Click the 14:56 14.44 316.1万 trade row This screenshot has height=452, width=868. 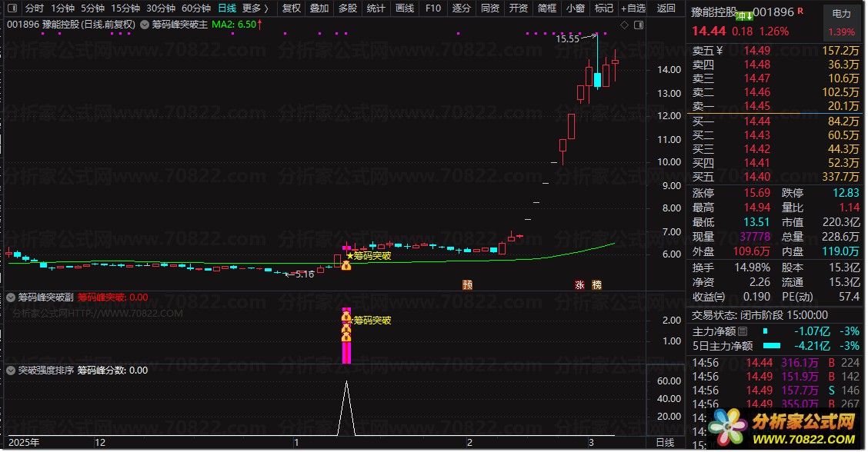(x=776, y=363)
